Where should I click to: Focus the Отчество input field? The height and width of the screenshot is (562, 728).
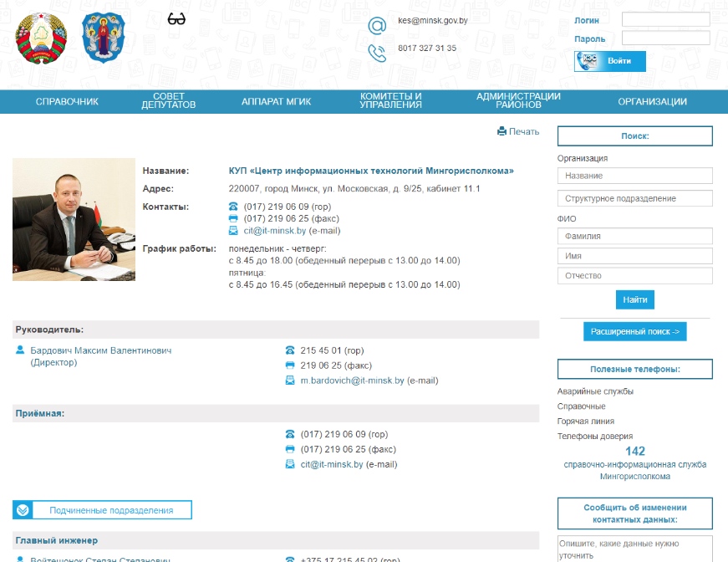[x=635, y=276]
